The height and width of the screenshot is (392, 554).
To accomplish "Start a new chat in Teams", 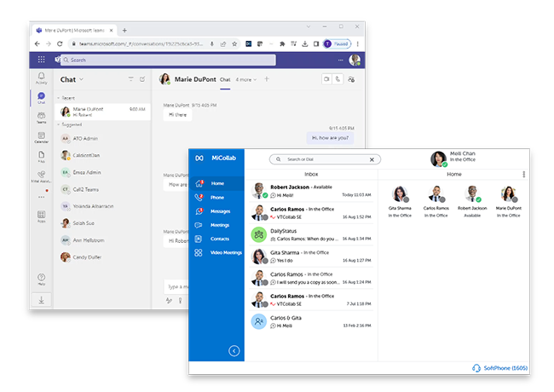I will pos(142,79).
